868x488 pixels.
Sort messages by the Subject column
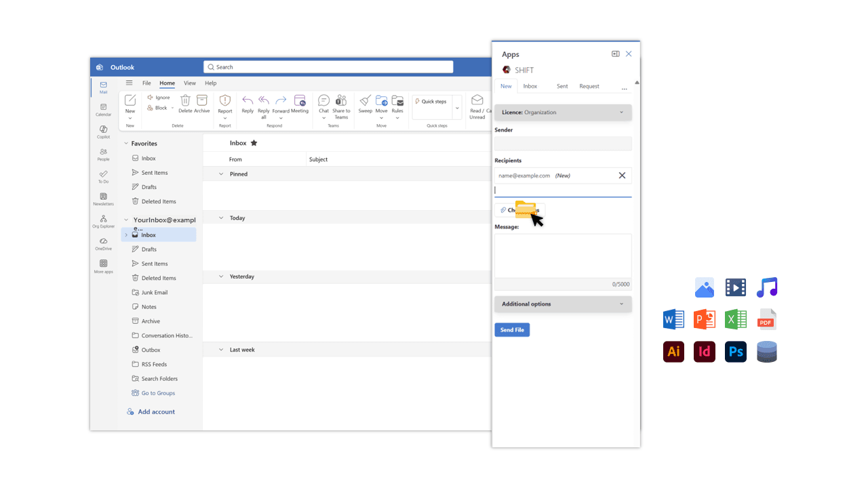click(319, 160)
